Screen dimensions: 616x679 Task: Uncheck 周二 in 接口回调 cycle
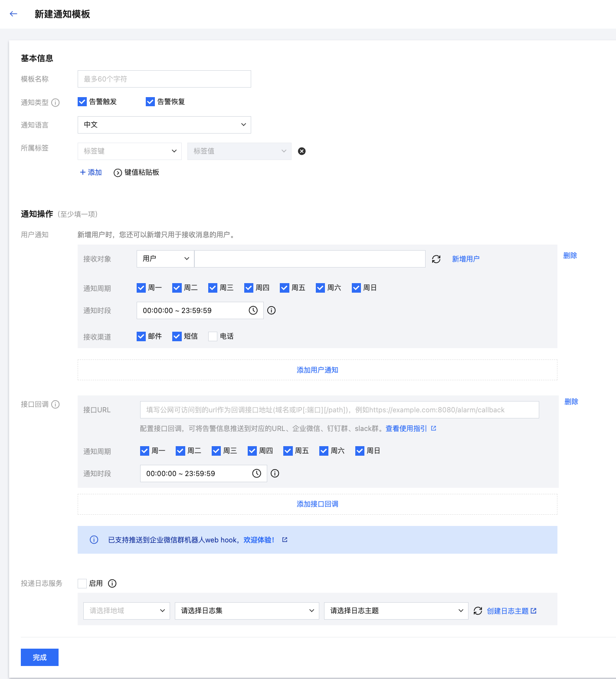click(x=180, y=451)
